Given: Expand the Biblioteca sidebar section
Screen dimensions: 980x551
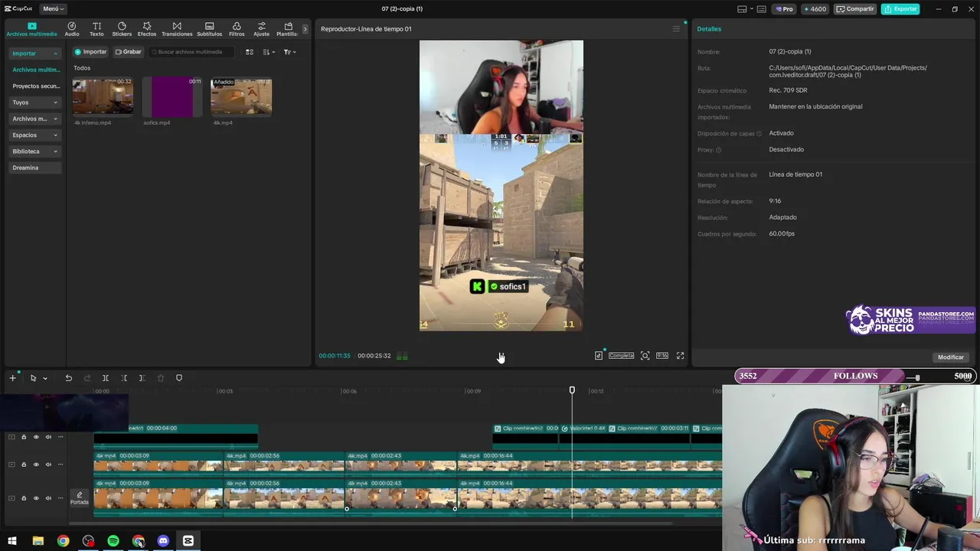Looking at the screenshot, I should (35, 152).
